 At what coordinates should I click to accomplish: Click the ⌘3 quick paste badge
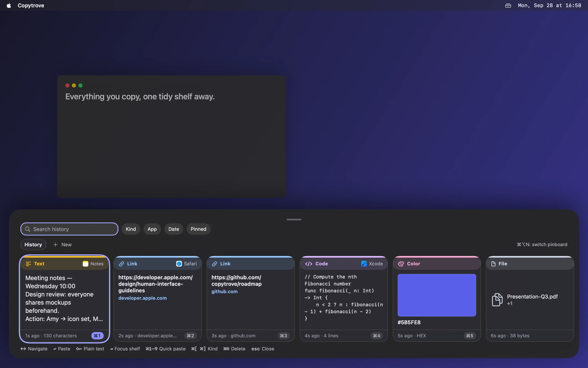(283, 336)
